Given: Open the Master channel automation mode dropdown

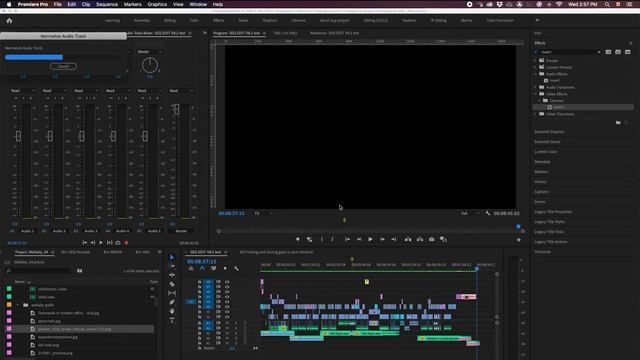Looking at the screenshot, I should tap(181, 91).
